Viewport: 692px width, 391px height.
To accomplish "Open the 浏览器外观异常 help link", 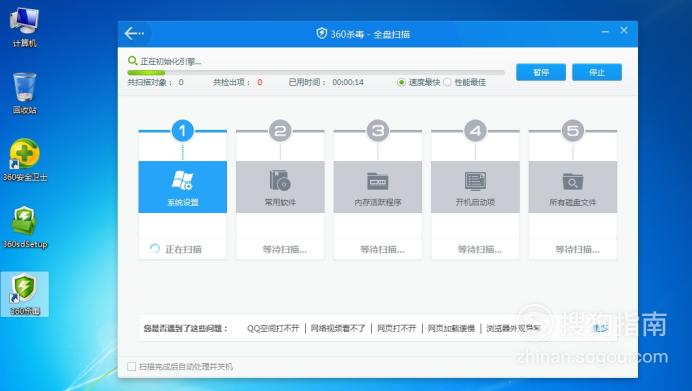I will tap(513, 328).
